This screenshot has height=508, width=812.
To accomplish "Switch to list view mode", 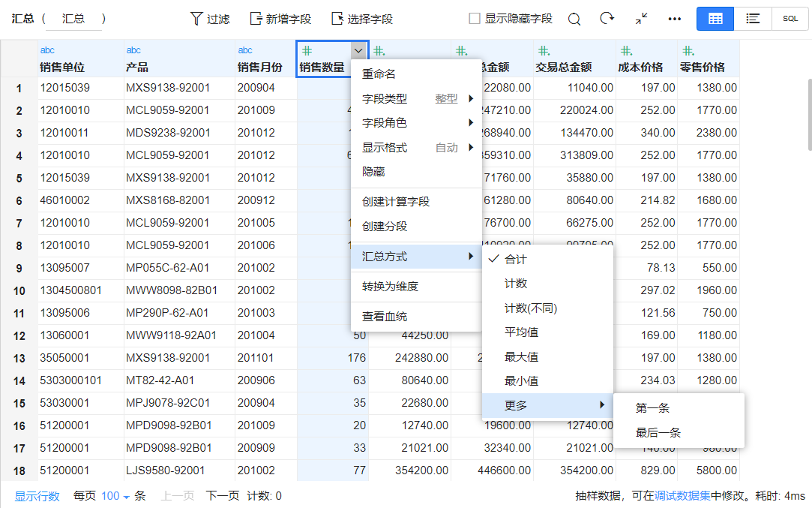I will click(753, 19).
